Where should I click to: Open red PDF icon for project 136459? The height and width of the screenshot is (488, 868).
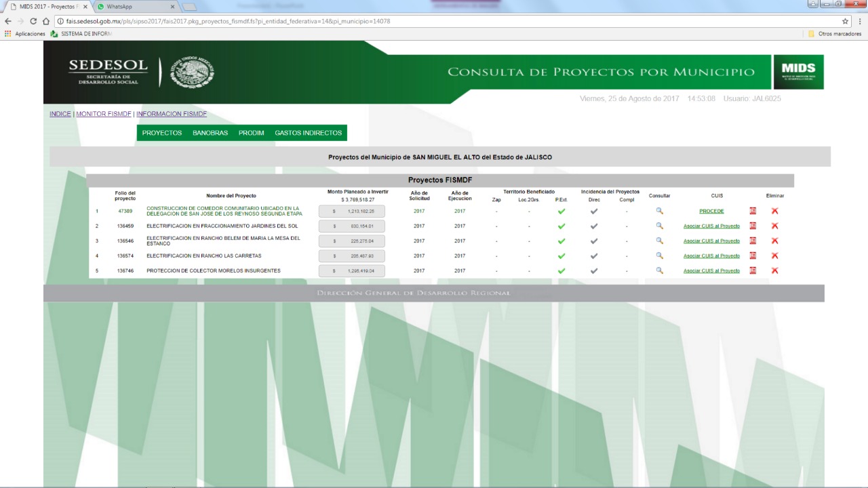753,226
